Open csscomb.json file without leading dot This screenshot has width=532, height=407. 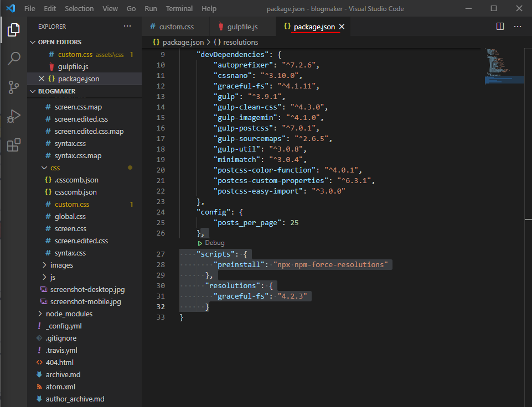point(85,192)
